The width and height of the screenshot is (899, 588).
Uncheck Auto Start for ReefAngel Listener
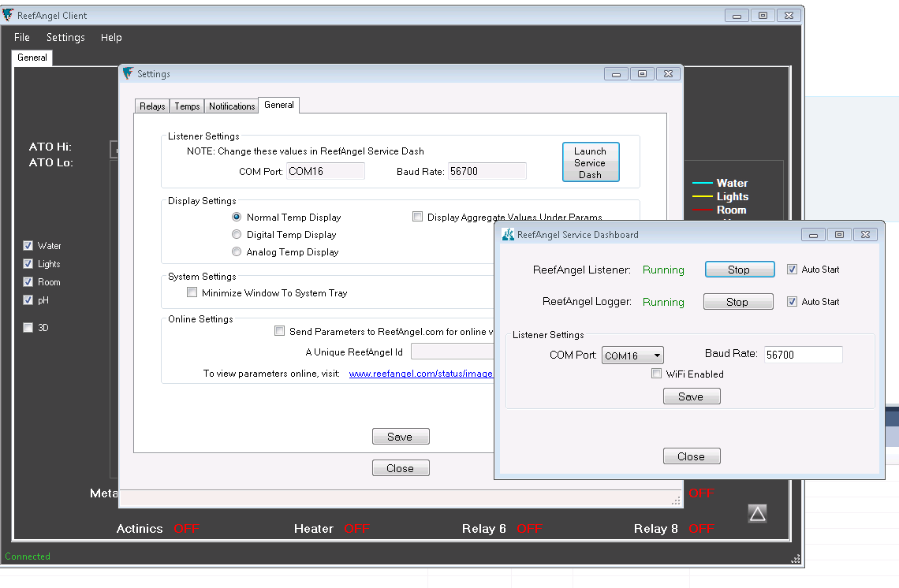tap(792, 270)
